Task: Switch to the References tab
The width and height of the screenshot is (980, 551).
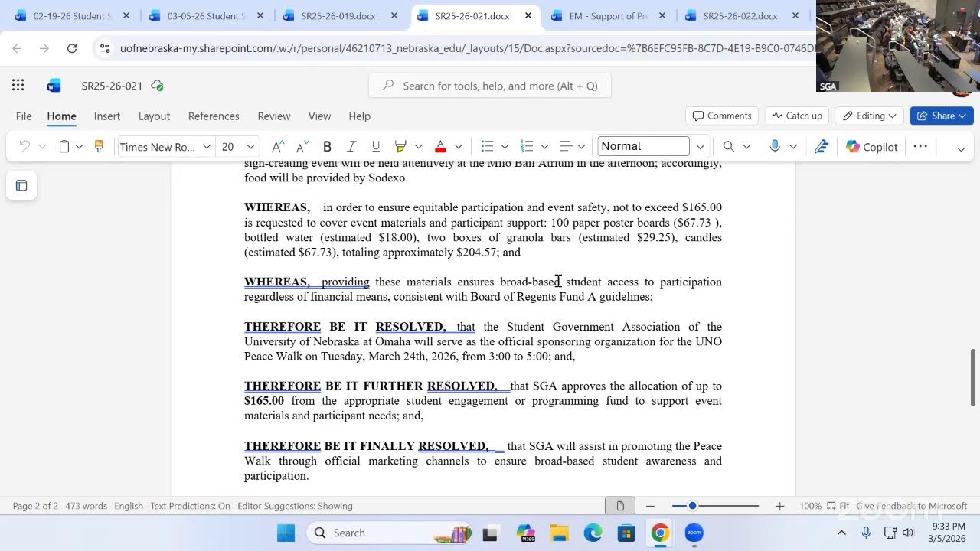Action: point(214,116)
